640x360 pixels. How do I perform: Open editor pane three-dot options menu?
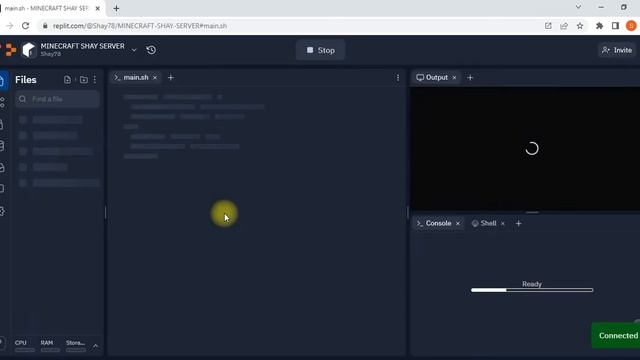click(398, 78)
